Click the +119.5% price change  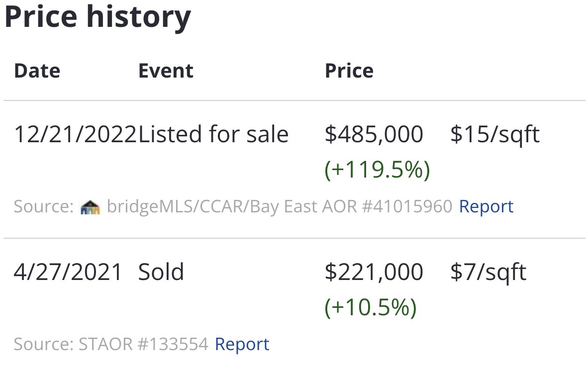click(x=377, y=170)
